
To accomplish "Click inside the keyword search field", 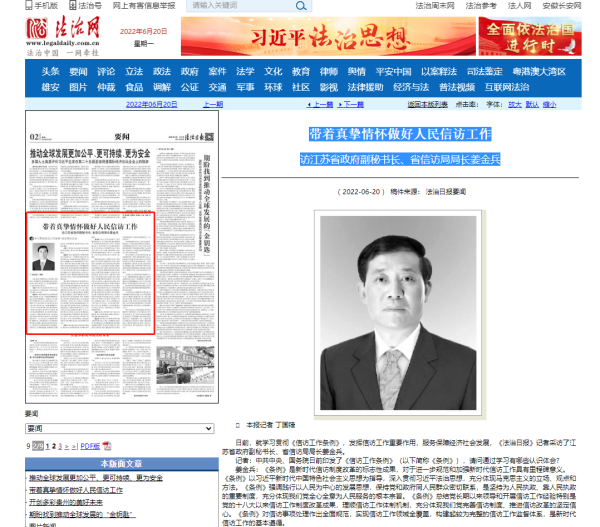I will 241,5.
